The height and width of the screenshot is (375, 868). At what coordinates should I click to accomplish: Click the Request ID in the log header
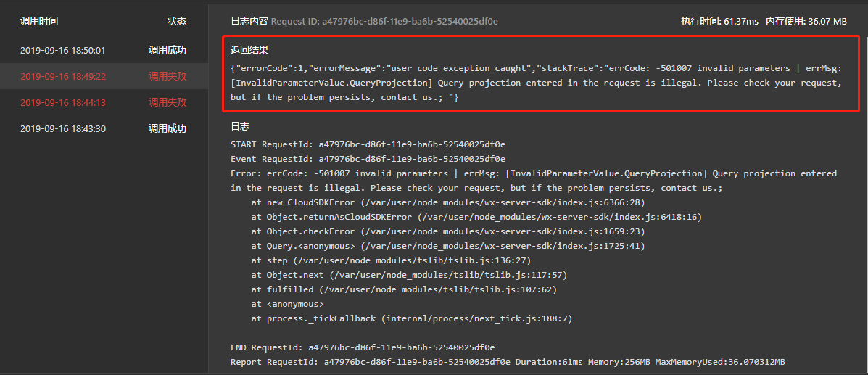pos(384,22)
